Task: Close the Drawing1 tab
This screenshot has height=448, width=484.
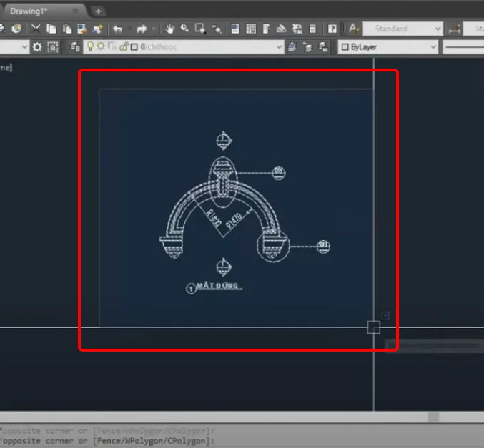Action: coord(75,11)
